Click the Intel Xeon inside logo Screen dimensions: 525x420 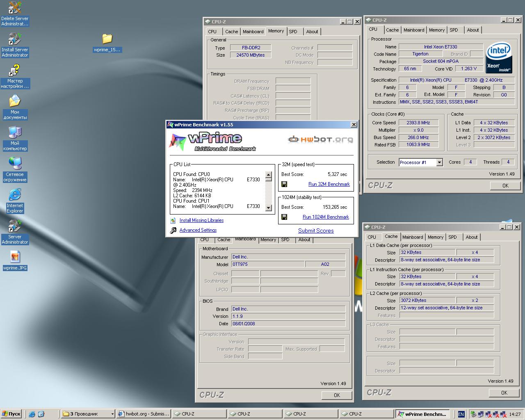pyautogui.click(x=498, y=58)
